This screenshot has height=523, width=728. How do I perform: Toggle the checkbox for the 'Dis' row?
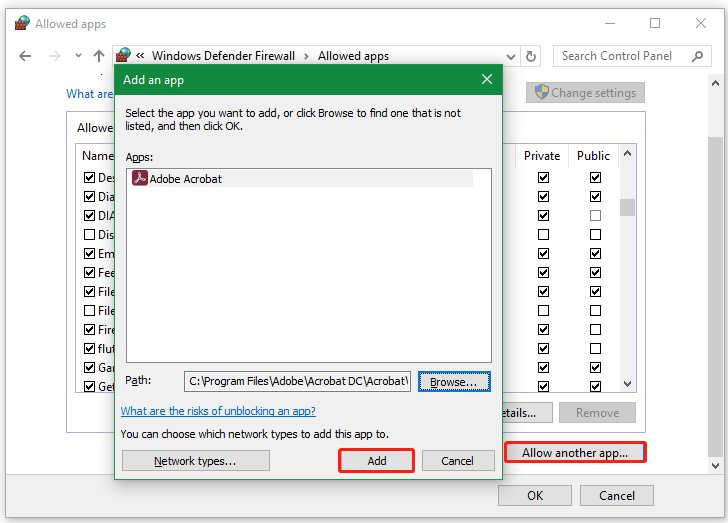[90, 235]
